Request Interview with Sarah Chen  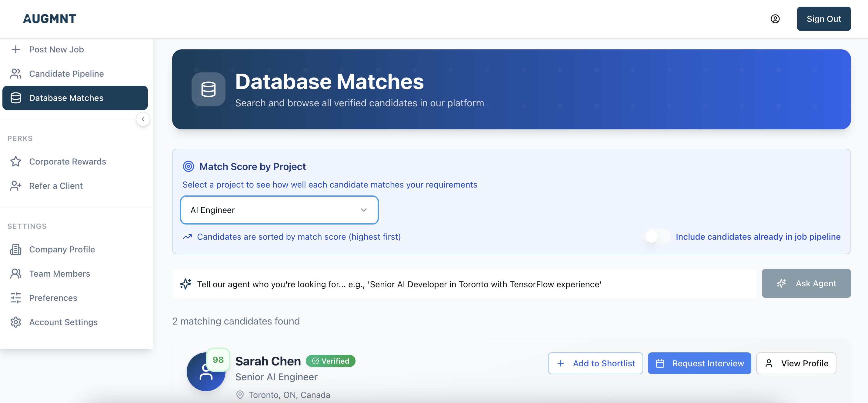[699, 363]
